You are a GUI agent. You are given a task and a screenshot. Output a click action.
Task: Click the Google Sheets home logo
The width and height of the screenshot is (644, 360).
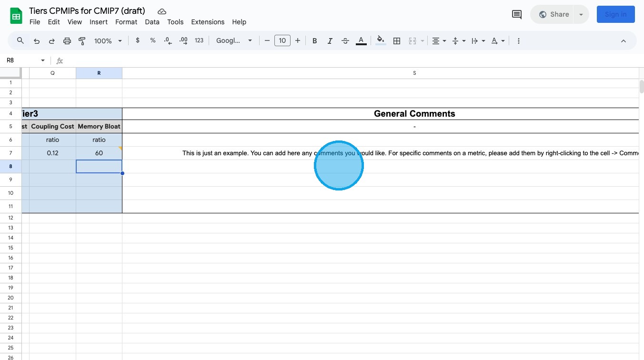click(x=17, y=16)
